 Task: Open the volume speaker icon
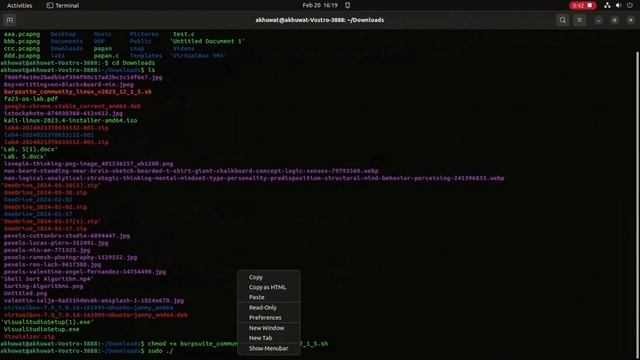(x=618, y=5)
